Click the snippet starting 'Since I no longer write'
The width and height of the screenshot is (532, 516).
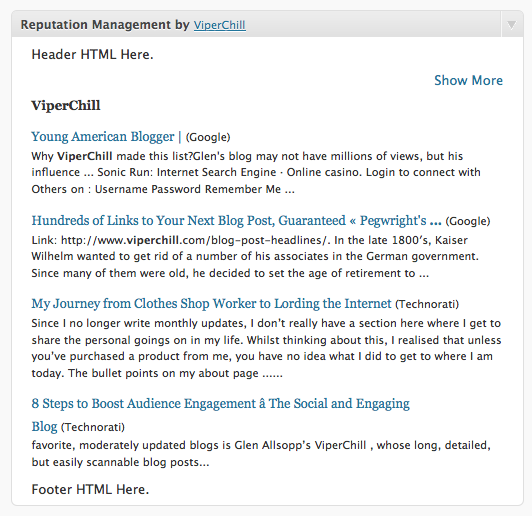point(266,348)
